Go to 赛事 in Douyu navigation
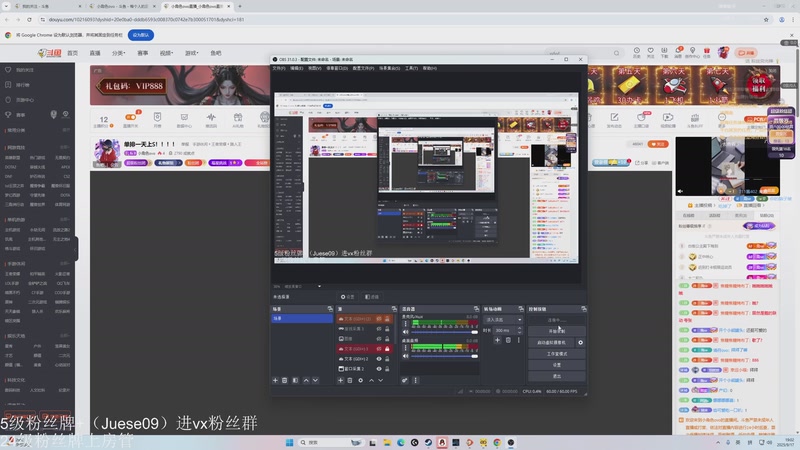The width and height of the screenshot is (800, 450). 143,53
